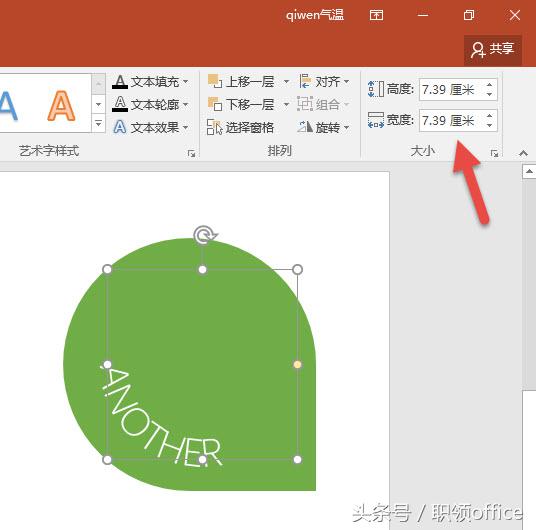Click the Text Outline A icon
The height and width of the screenshot is (530, 536).
point(120,104)
